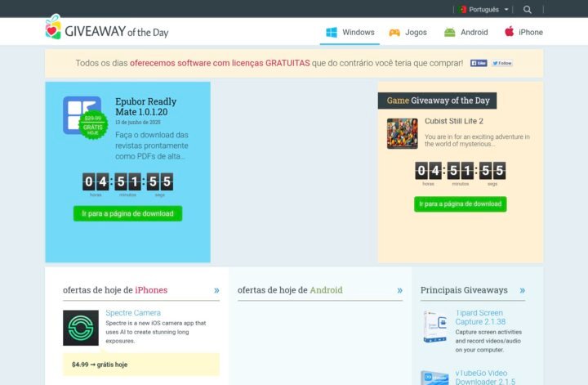This screenshot has height=385, width=588.
Task: Click the Android robot icon in navigation
Action: click(x=449, y=32)
